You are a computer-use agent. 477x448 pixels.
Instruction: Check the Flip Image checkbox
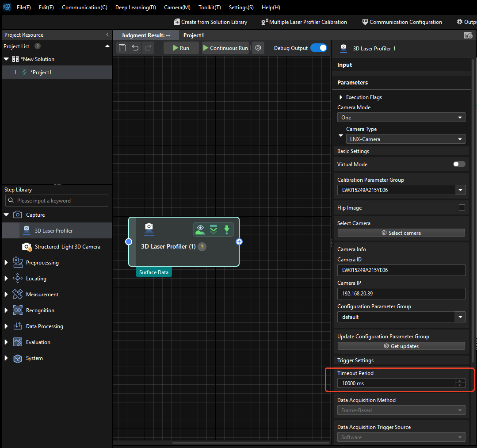click(462, 207)
